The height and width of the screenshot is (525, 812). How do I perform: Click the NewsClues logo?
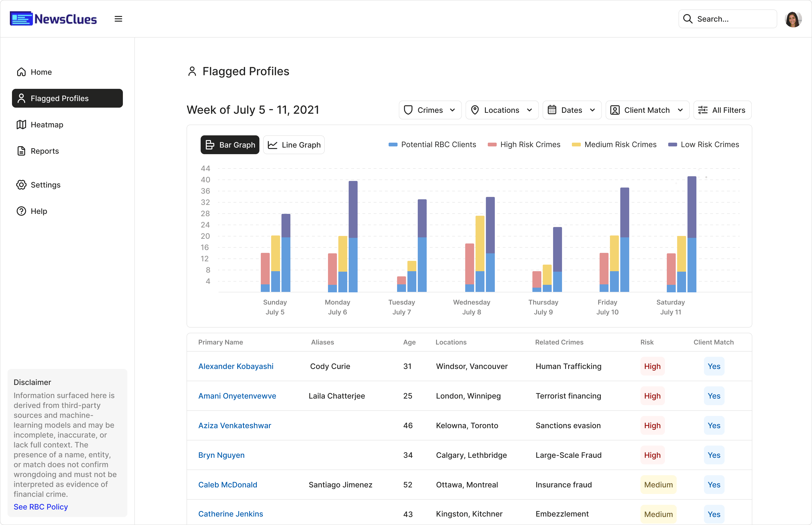(54, 19)
